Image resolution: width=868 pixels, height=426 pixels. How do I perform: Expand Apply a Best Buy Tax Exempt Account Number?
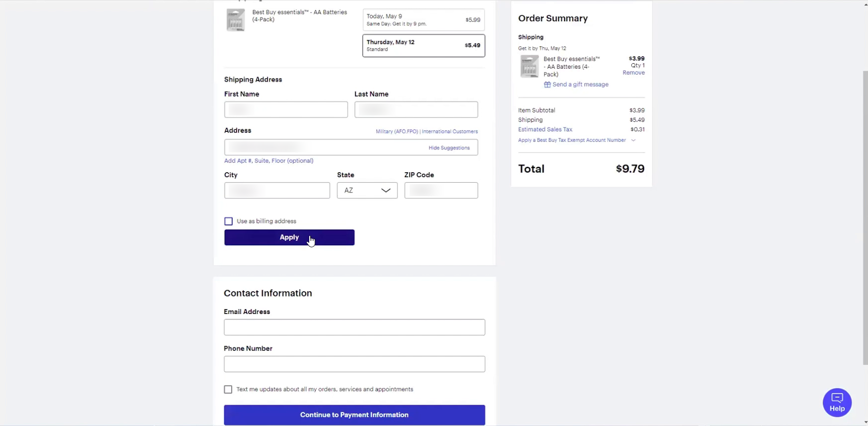tap(577, 140)
